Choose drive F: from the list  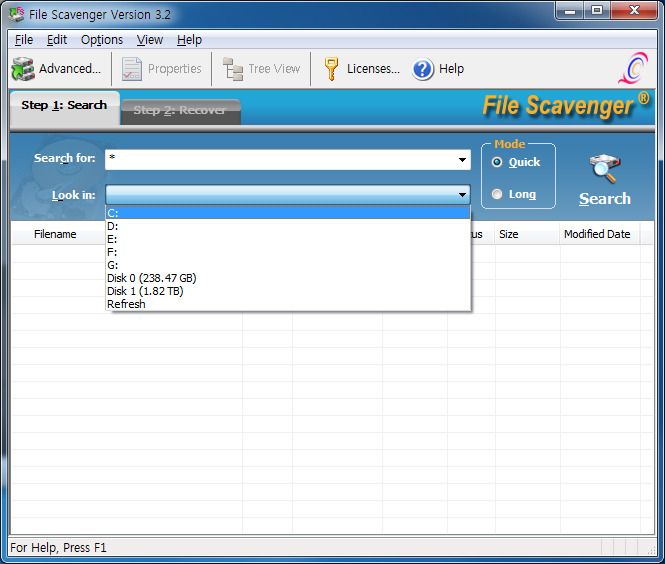(288, 252)
